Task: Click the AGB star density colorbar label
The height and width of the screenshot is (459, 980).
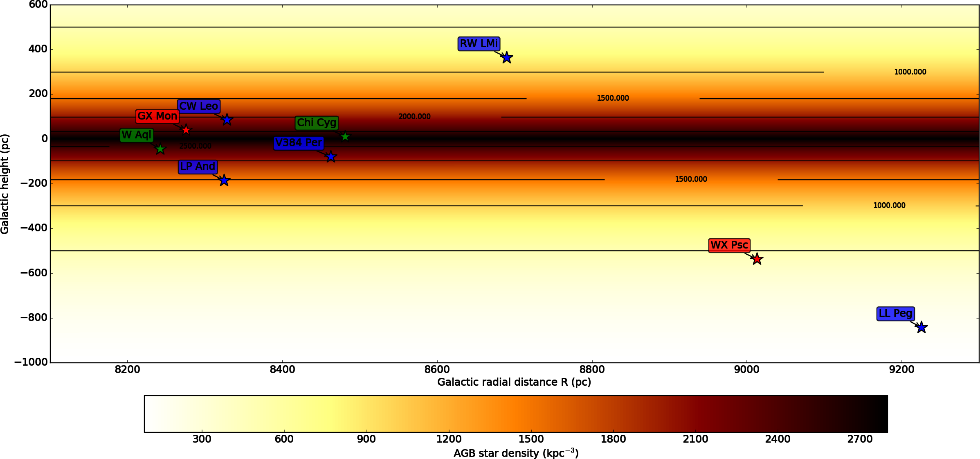Action: 516,453
